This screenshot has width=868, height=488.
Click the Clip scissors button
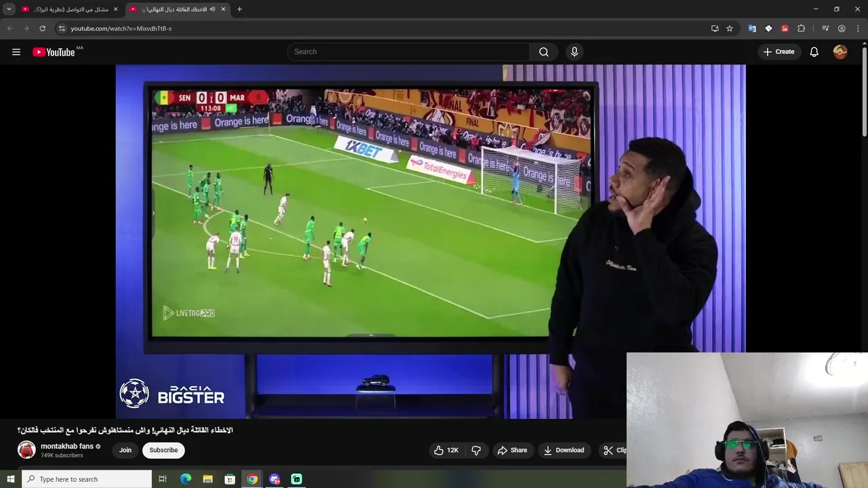[612, 450]
